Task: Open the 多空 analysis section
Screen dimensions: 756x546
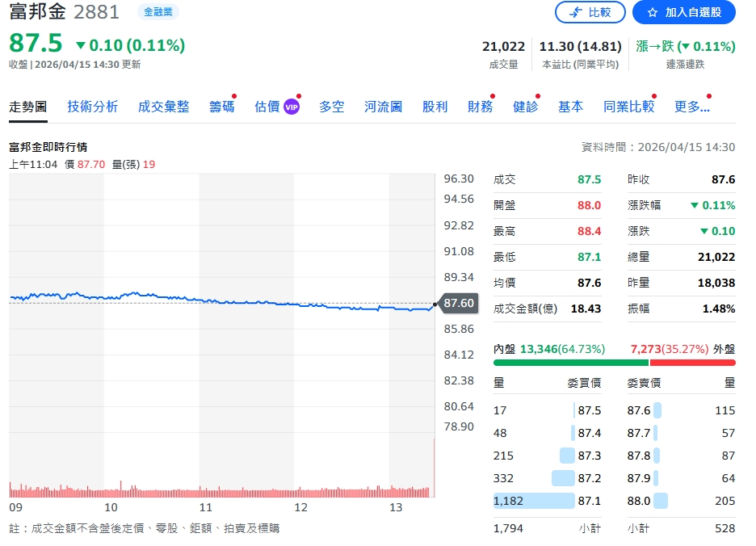Action: pyautogui.click(x=331, y=106)
